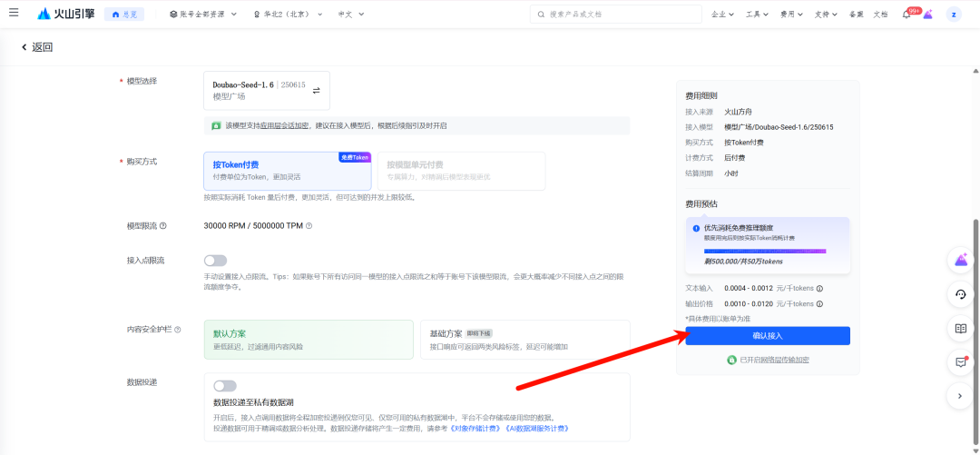Click the 后付费 billing method value
This screenshot has height=455, width=980.
coord(734,158)
